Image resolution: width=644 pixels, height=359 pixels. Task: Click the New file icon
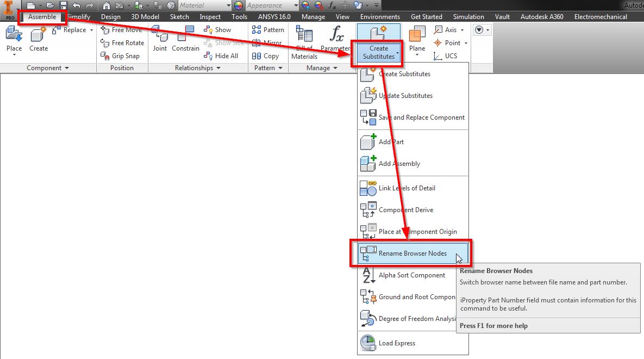click(31, 5)
